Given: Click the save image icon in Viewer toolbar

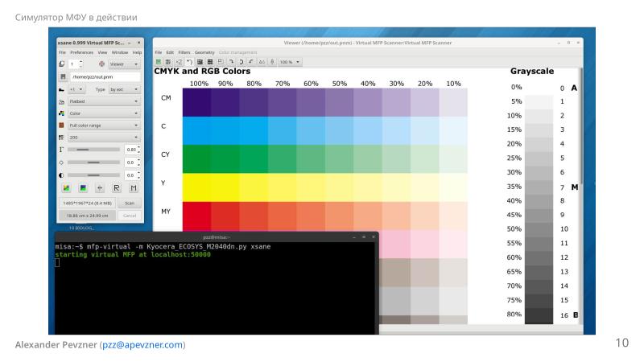Looking at the screenshot, I should 159,62.
